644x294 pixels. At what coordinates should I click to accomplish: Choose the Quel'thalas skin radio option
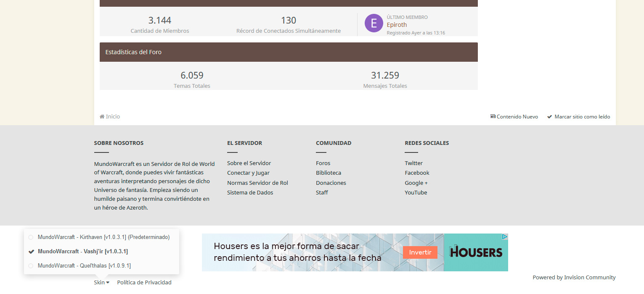click(31, 266)
